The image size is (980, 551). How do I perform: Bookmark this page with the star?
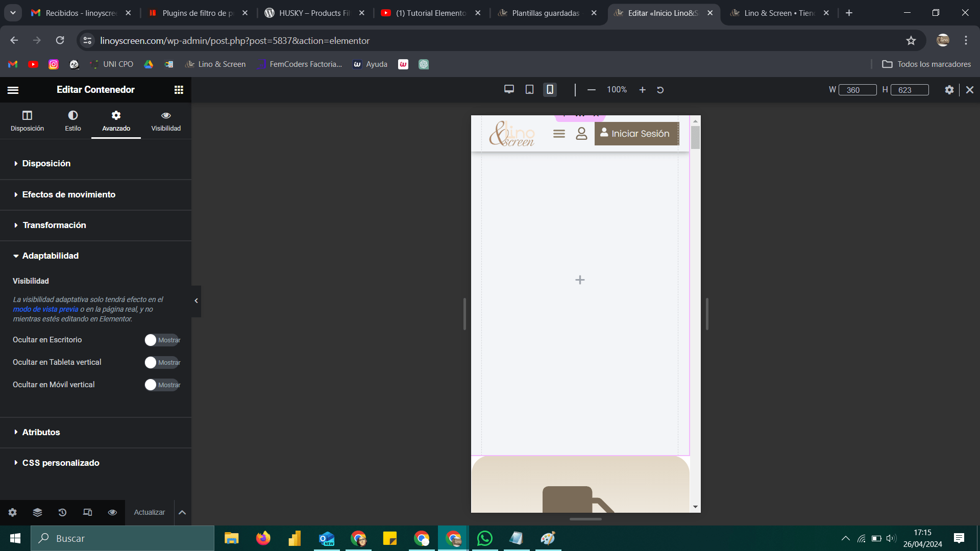[911, 40]
